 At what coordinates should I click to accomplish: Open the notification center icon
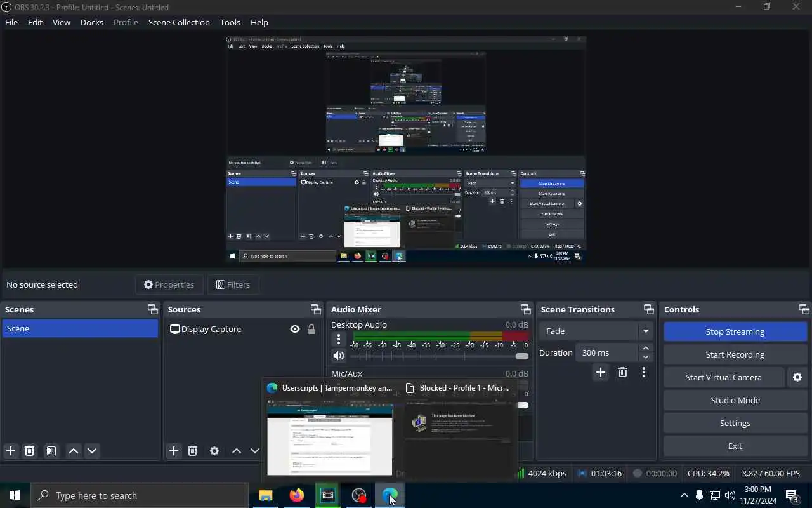tap(792, 496)
